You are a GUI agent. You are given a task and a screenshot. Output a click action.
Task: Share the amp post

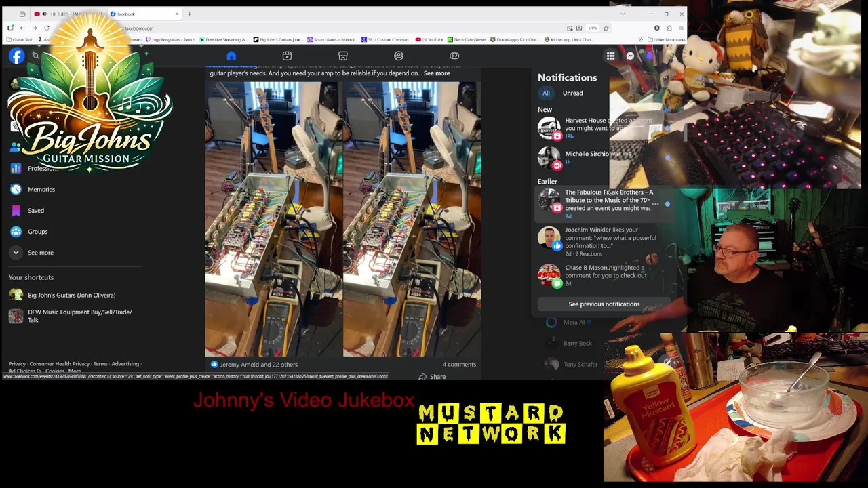432,377
